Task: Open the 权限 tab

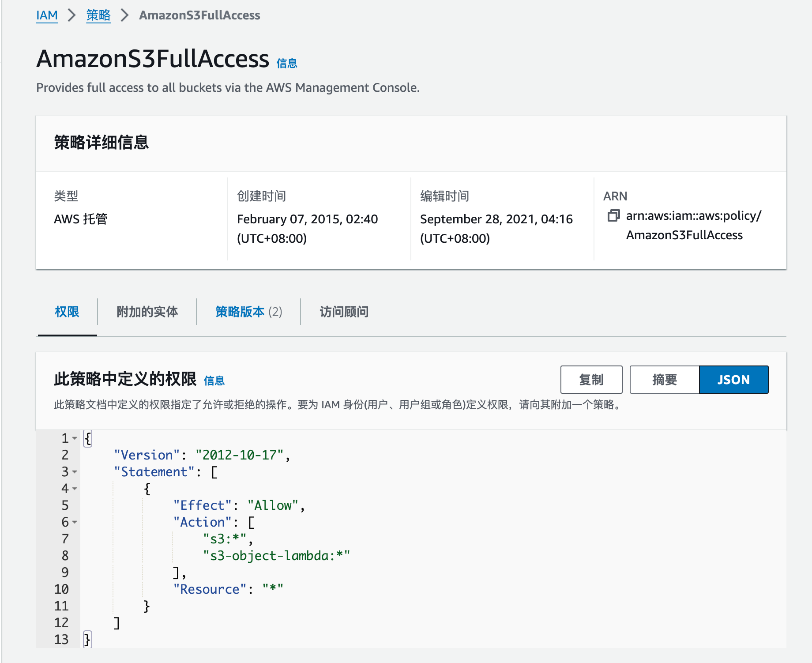Action: (x=67, y=312)
